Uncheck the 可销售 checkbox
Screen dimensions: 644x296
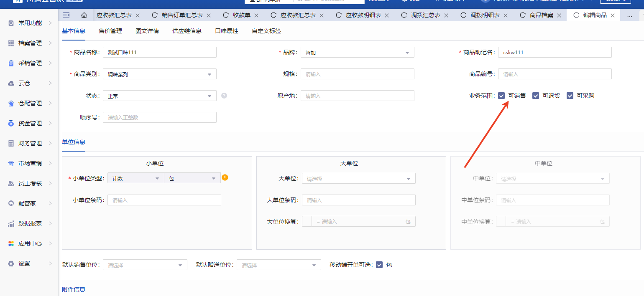501,96
